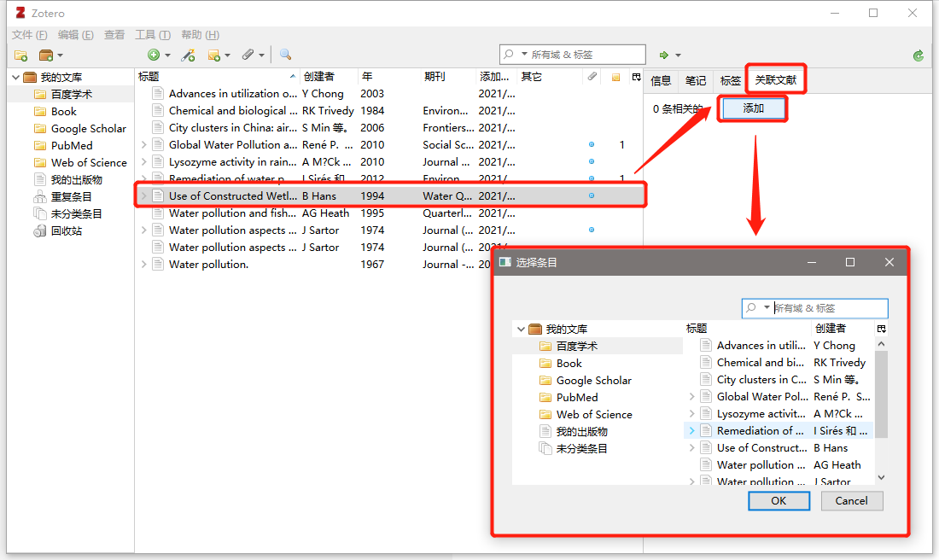
Task: Open the Add Attachment dropdown arrow
Action: point(262,55)
